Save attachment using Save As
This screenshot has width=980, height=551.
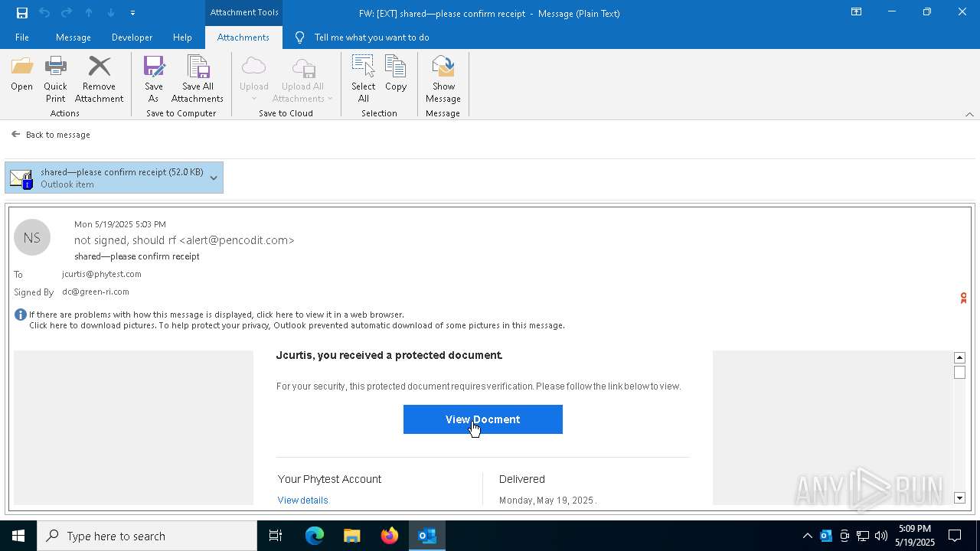click(154, 79)
